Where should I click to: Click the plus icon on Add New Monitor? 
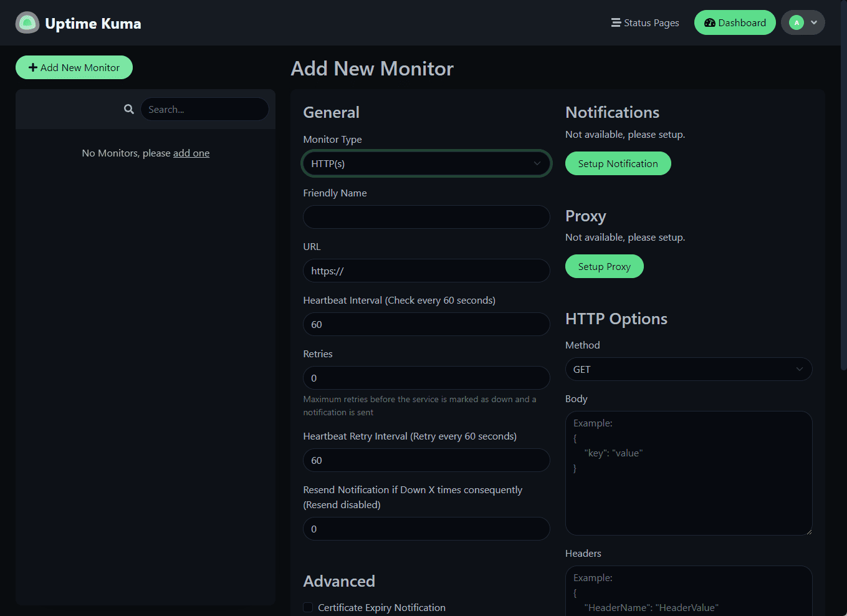coord(33,67)
